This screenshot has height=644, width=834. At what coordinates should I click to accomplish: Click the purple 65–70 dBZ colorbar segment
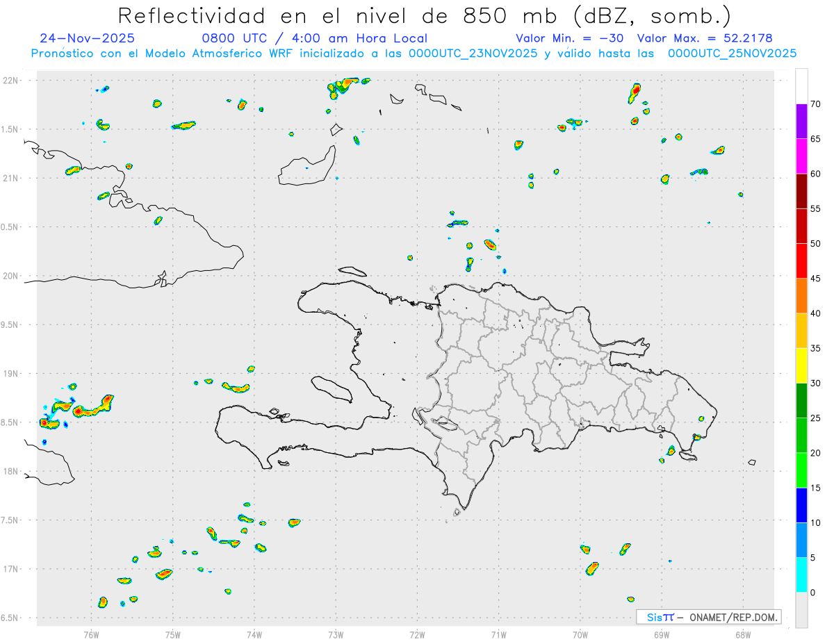(801, 122)
